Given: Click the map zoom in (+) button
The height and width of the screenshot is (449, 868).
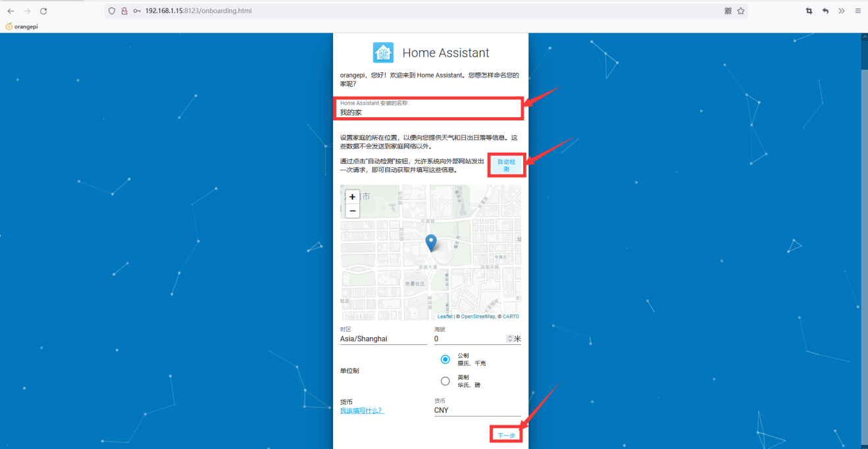Looking at the screenshot, I should coord(353,197).
